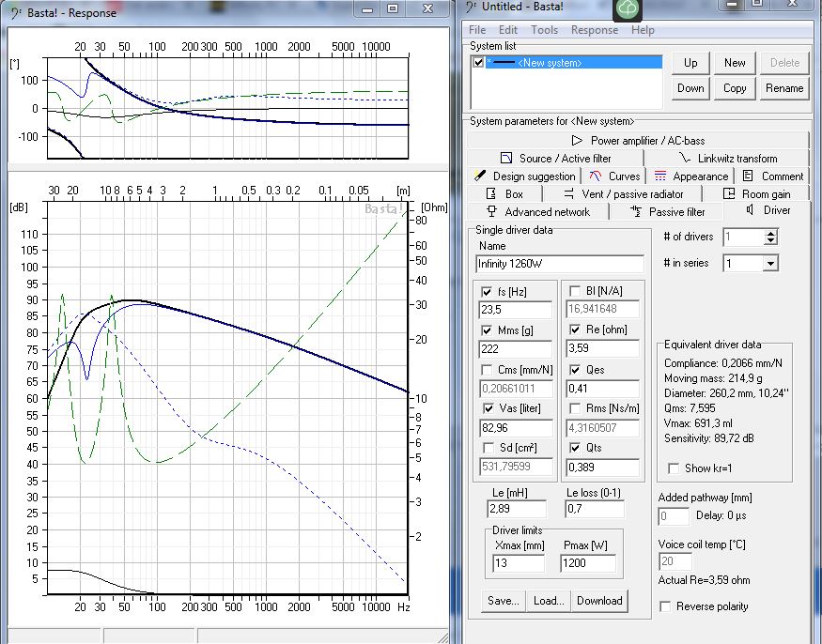Viewport: 822px width, 644px height.
Task: Enable Reverse polarity checkbox
Action: pyautogui.click(x=665, y=606)
